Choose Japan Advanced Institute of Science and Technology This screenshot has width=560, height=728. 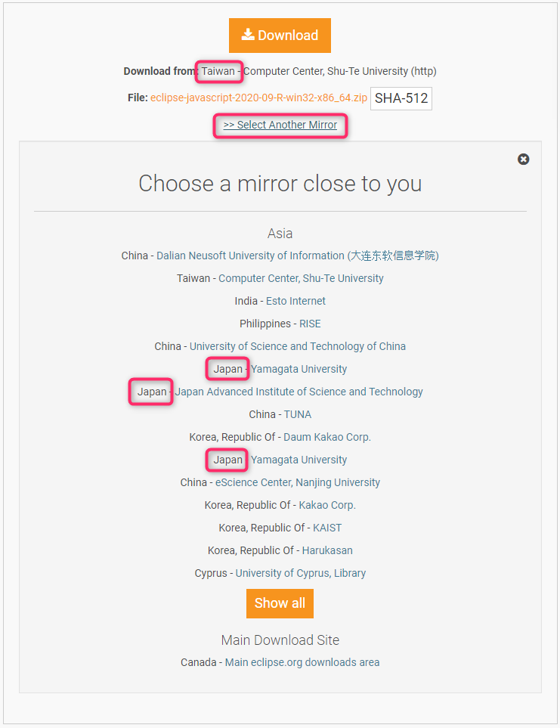pos(299,392)
